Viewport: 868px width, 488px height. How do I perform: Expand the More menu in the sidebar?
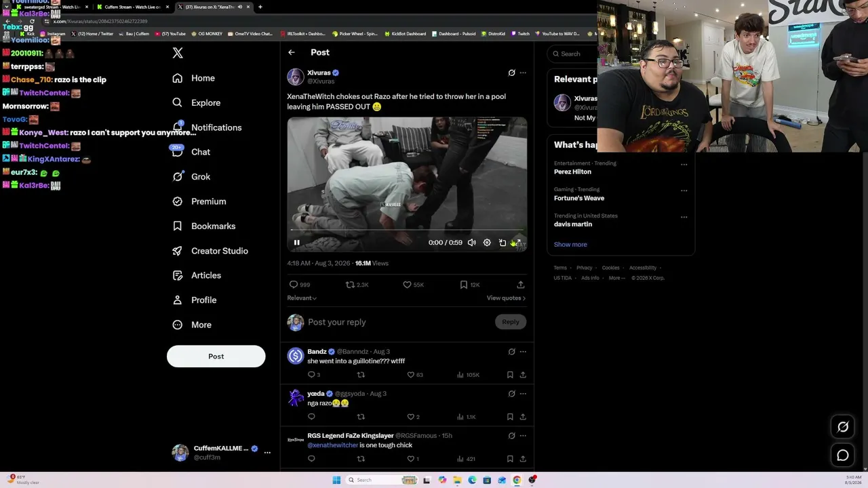tap(193, 325)
